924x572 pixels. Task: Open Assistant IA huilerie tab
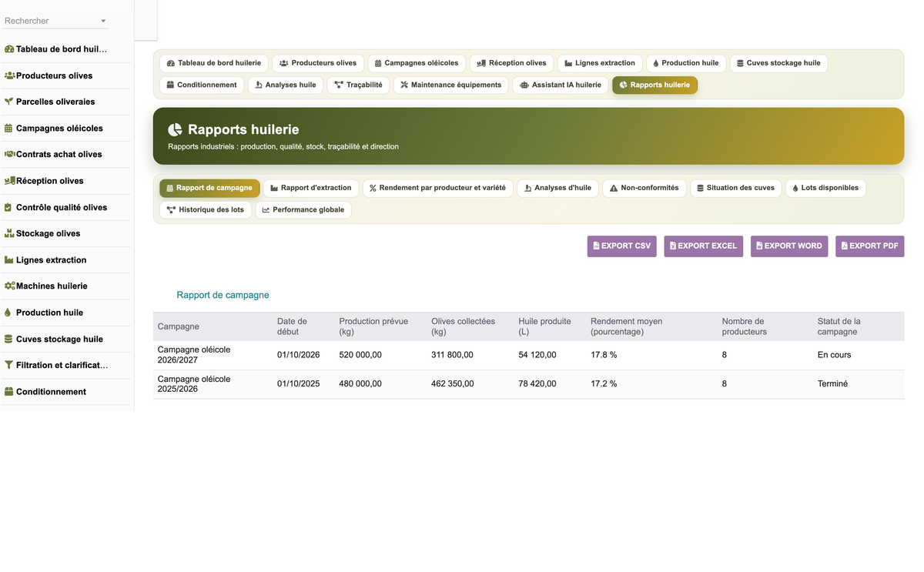pos(561,85)
